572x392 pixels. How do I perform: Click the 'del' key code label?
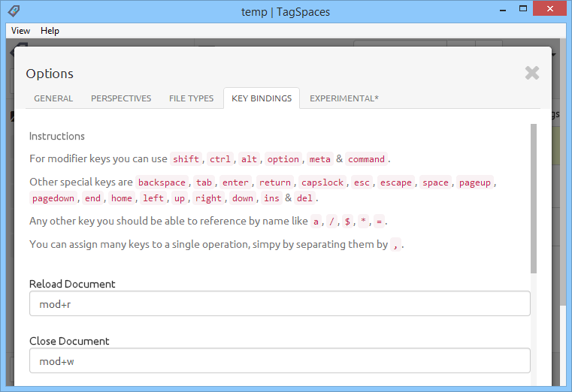[x=304, y=198]
